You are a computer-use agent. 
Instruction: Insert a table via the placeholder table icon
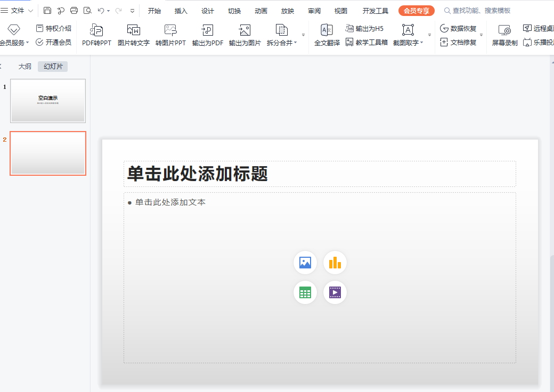[x=305, y=292]
